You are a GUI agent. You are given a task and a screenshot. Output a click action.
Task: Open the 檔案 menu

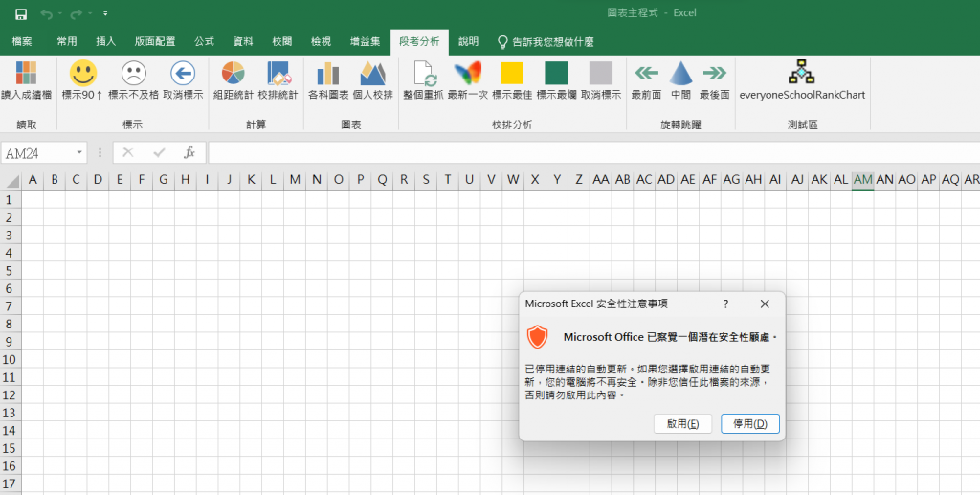point(22,42)
